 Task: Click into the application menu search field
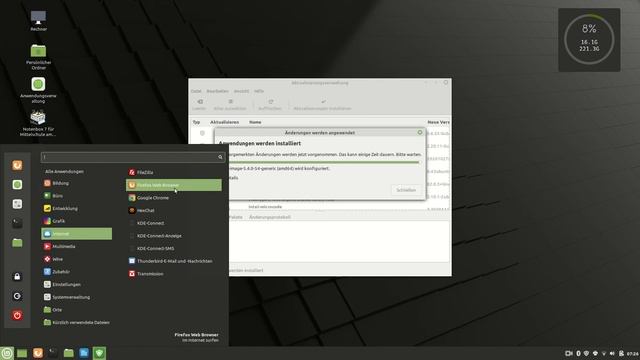coord(133,157)
